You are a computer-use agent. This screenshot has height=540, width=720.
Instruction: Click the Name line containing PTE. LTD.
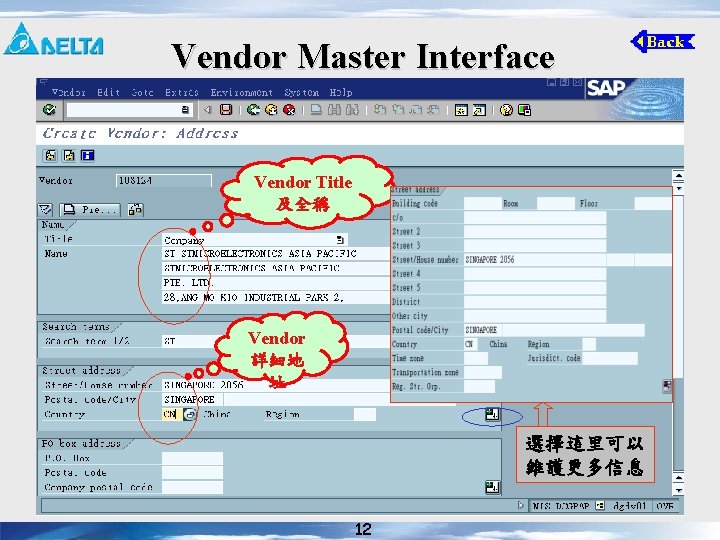(x=277, y=282)
